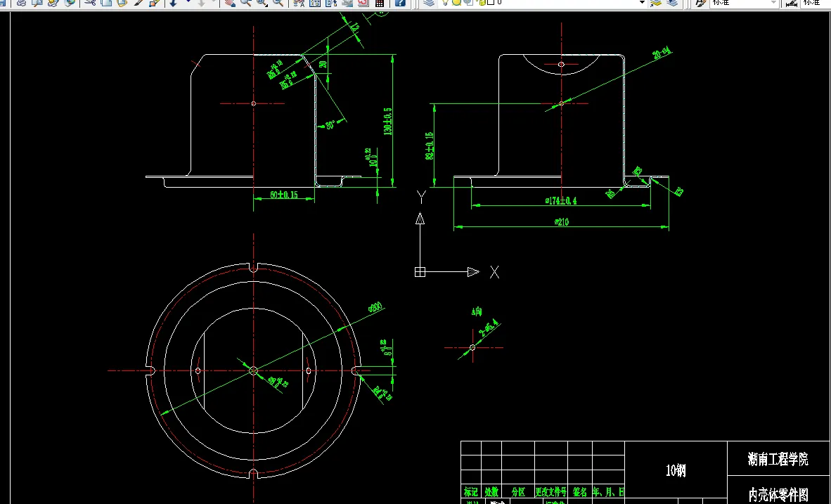This screenshot has height=504, width=831.
Task: Click the 签名 header cell
Action: [580, 492]
